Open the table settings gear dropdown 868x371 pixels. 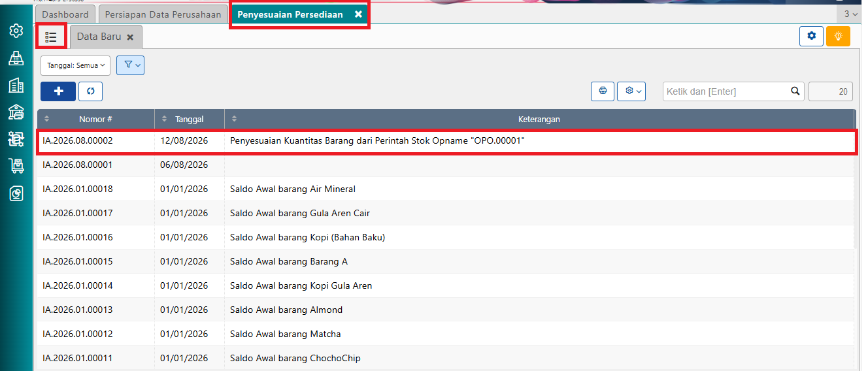631,91
